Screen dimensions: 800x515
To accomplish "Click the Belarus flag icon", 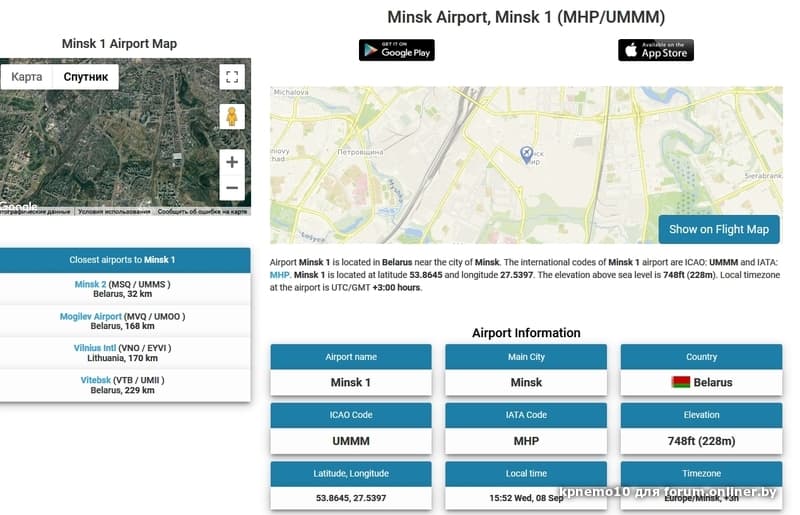I will 681,382.
